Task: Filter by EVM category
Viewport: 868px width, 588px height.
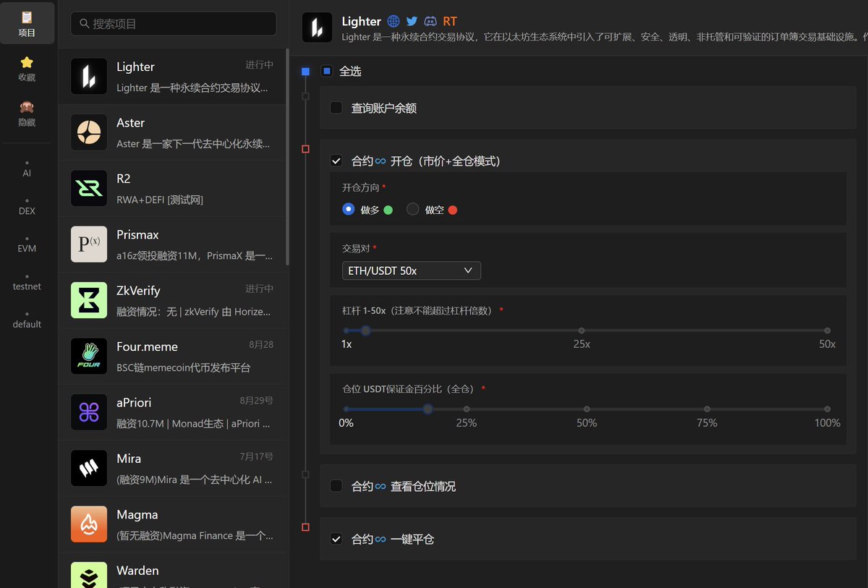Action: click(x=27, y=244)
